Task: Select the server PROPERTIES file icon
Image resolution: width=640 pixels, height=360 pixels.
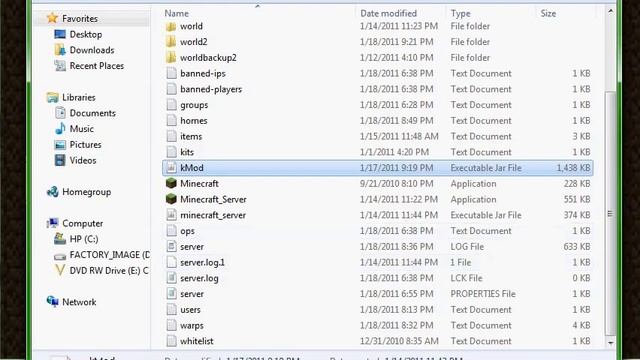Action: coord(171,294)
